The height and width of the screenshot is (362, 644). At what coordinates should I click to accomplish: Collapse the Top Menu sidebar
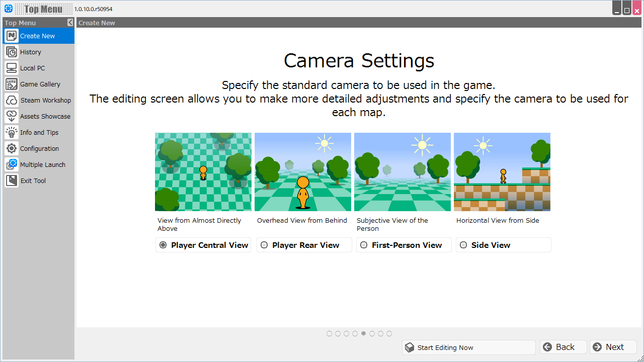point(70,22)
